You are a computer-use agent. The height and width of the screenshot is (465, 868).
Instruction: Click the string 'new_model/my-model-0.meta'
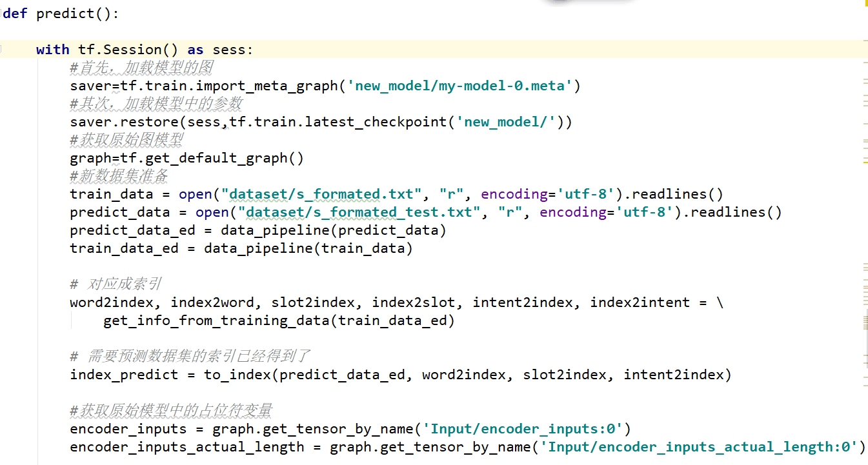(x=460, y=86)
